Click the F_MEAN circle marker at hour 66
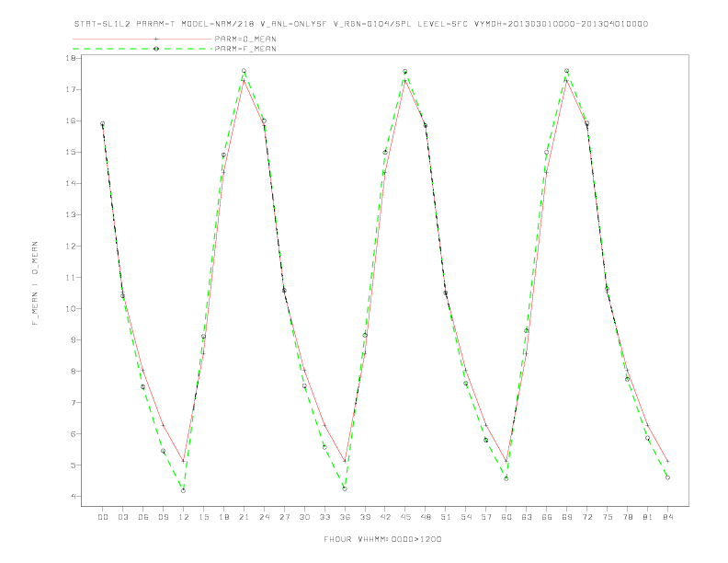Screen dimensions: 728x563 coord(547,153)
